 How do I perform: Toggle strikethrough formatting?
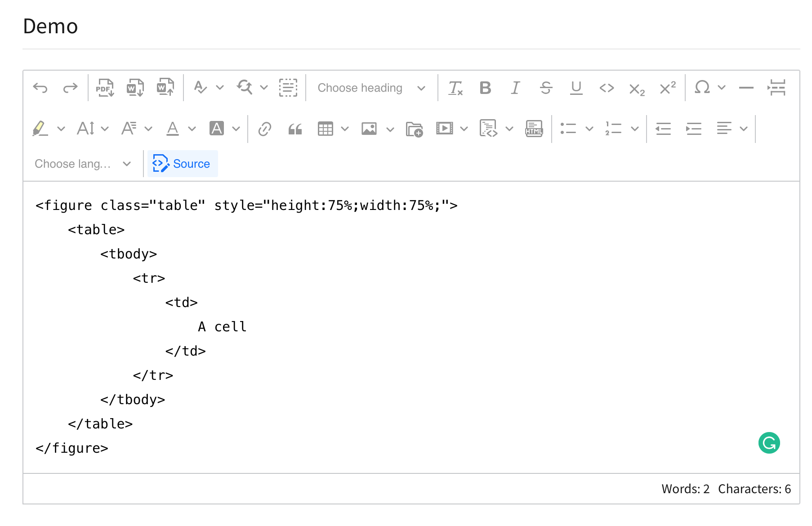[x=546, y=88]
